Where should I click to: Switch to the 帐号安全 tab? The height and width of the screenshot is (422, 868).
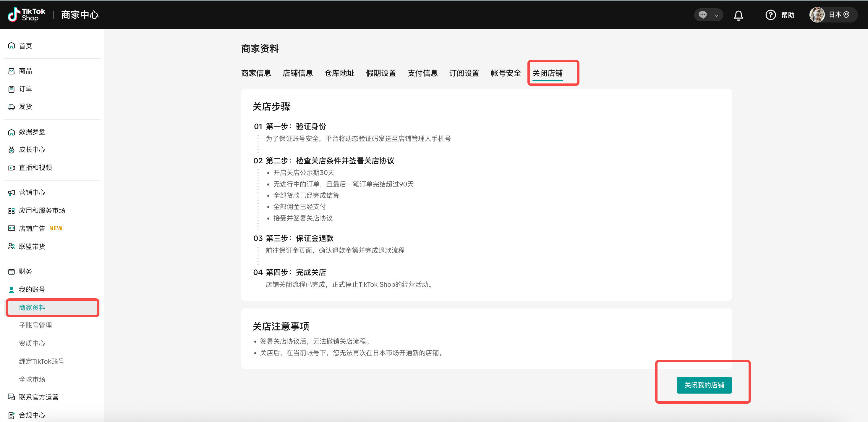point(506,73)
